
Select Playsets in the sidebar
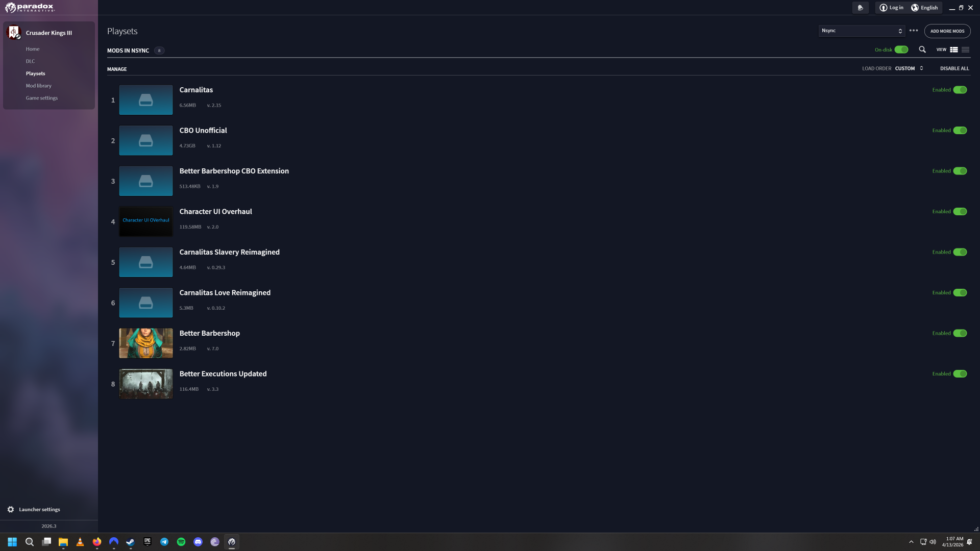tap(36, 73)
